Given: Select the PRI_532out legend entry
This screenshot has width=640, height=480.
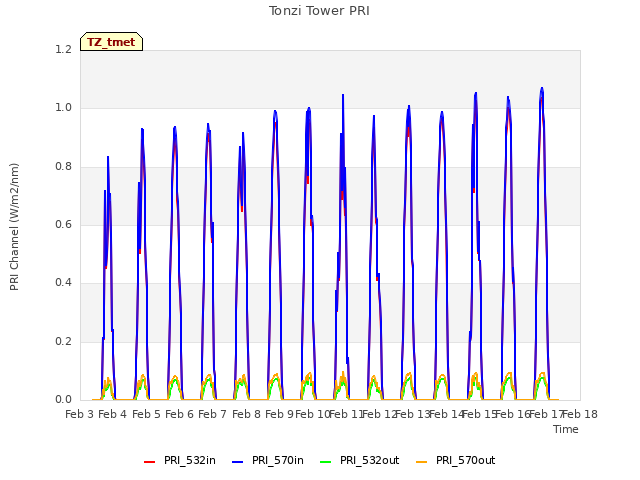Looking at the screenshot, I should point(360,461).
